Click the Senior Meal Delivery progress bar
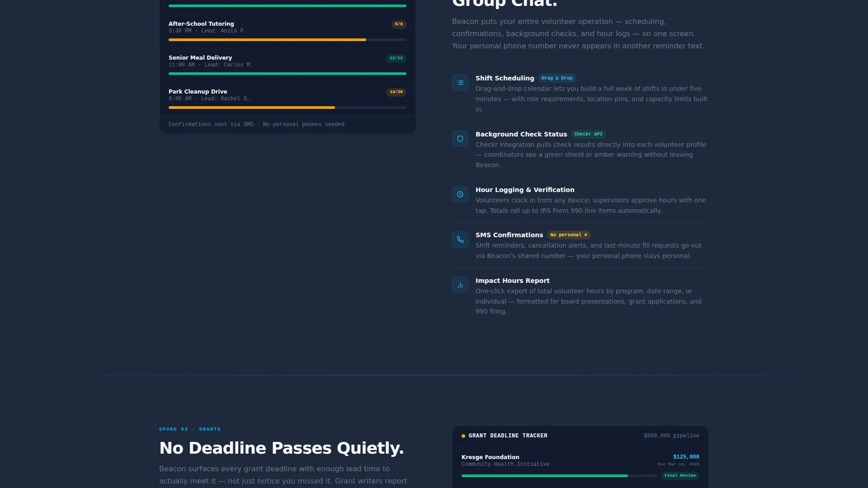Screen dimensions: 868x488 [x=288, y=74]
